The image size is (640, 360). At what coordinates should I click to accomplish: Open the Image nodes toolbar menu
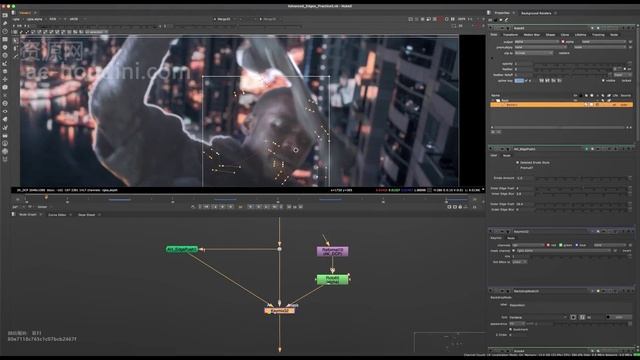pyautogui.click(x=5, y=15)
